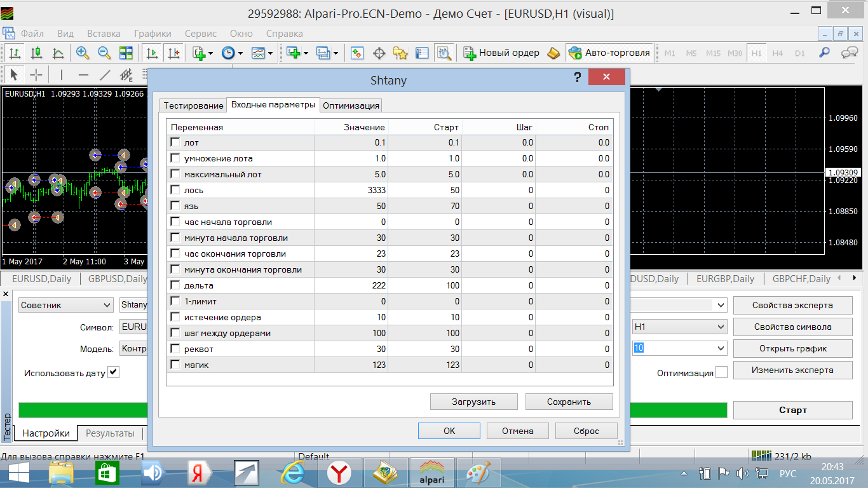Screen dimensions: 868x488
Task: Switch to candlestick chart icon
Action: 36,53
